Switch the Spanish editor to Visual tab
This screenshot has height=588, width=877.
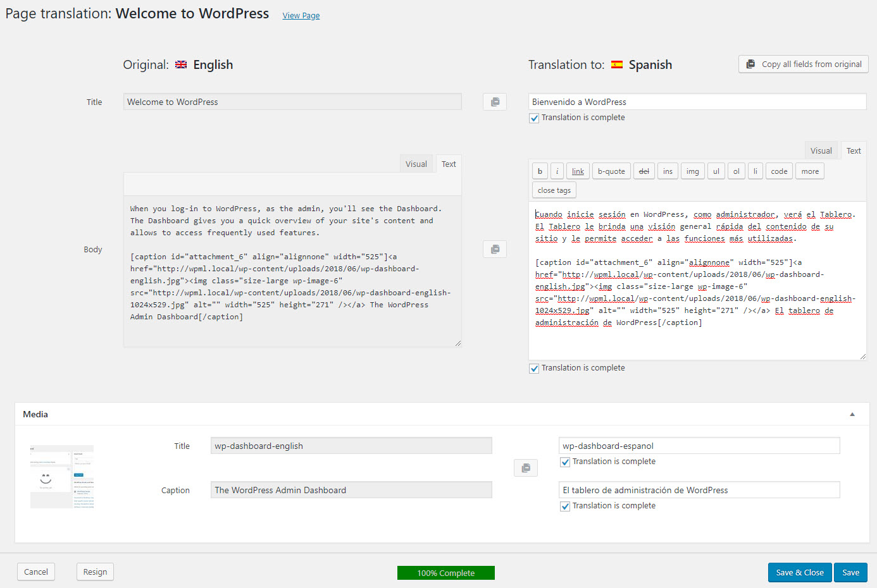coord(821,151)
